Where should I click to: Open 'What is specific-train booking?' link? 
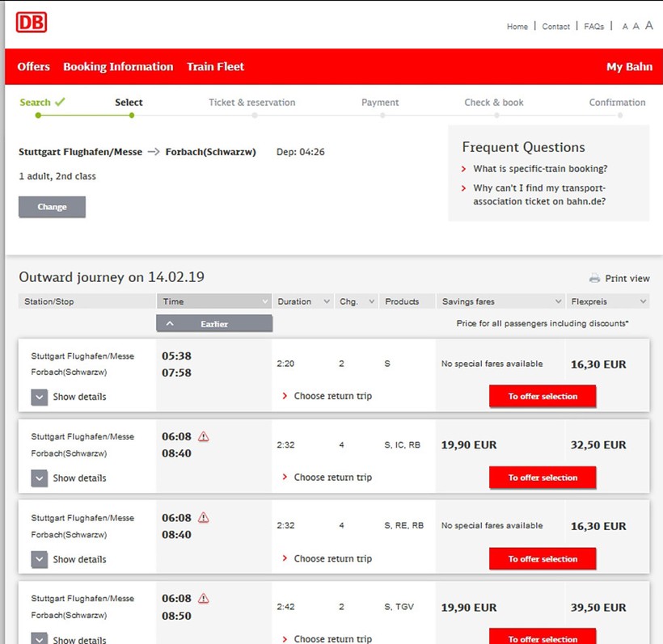point(540,169)
